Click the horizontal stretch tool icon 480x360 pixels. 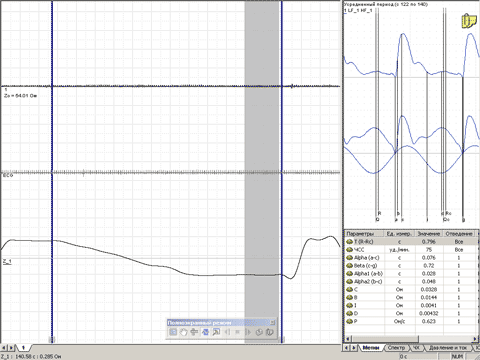(194, 332)
